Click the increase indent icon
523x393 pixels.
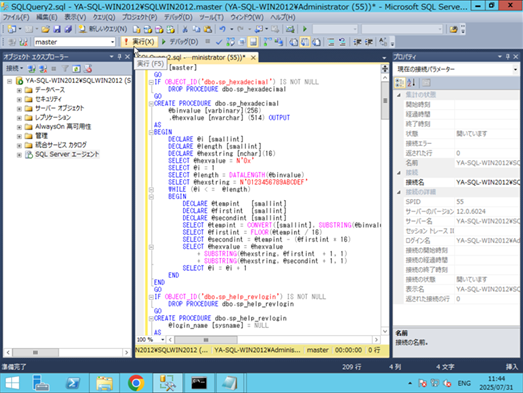pos(369,42)
